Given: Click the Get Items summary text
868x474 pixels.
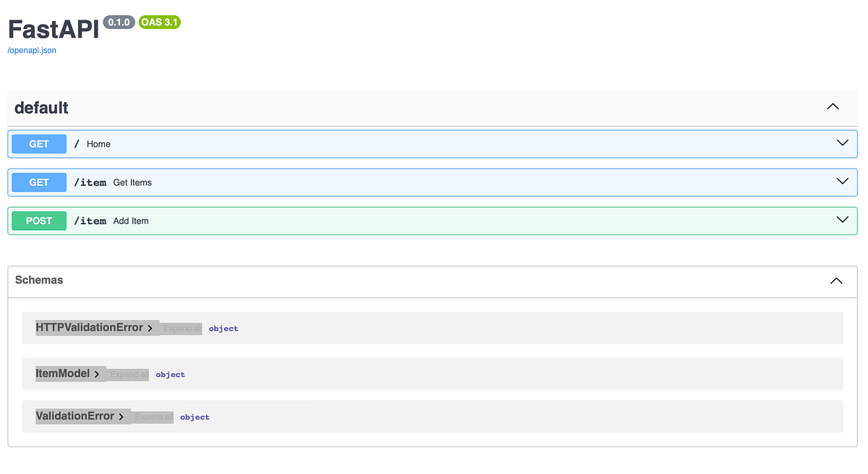Looking at the screenshot, I should coord(132,182).
